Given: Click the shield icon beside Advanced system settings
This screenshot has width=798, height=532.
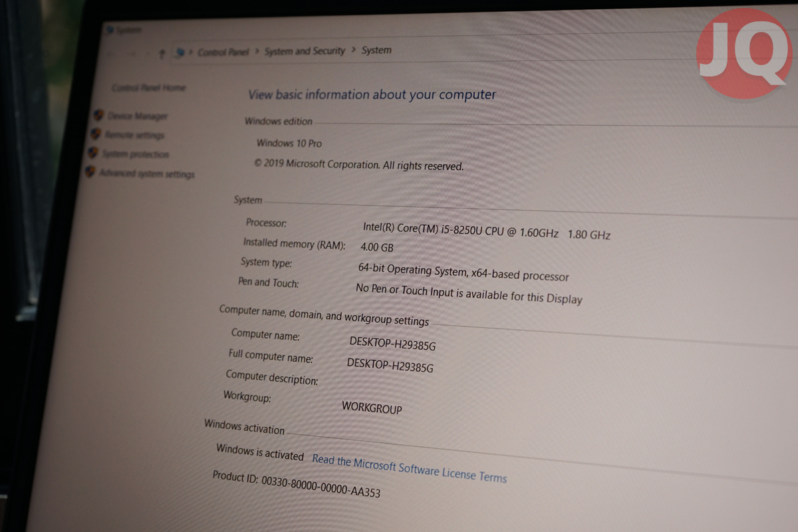Looking at the screenshot, I should pyautogui.click(x=90, y=172).
